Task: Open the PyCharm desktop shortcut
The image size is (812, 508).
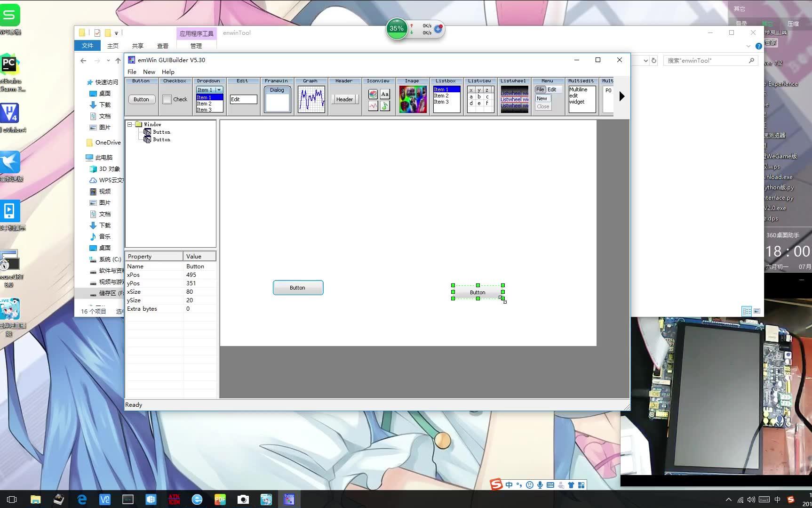Action: coord(10,73)
